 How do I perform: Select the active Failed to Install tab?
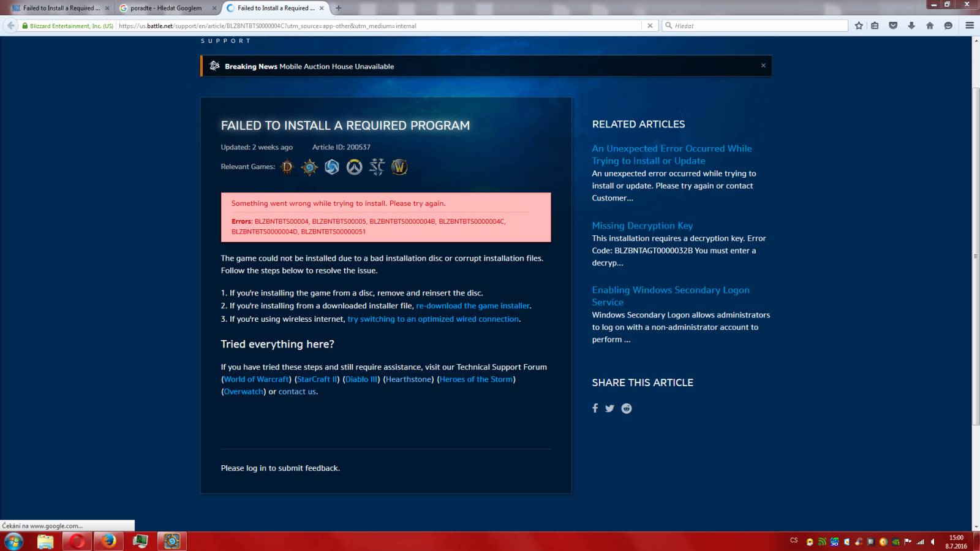click(276, 8)
